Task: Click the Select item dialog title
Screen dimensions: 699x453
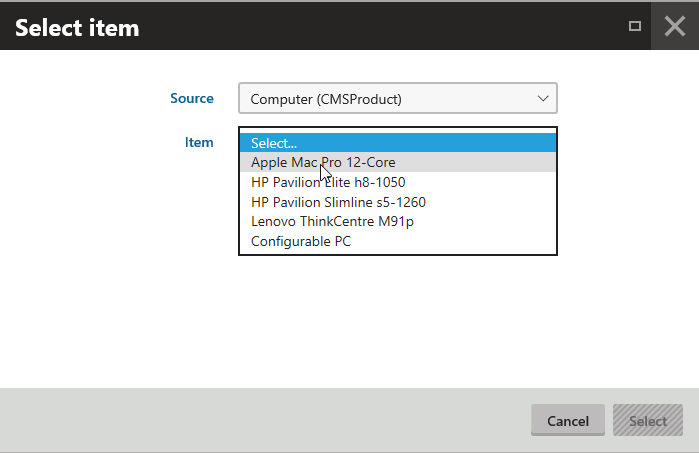Action: [77, 28]
